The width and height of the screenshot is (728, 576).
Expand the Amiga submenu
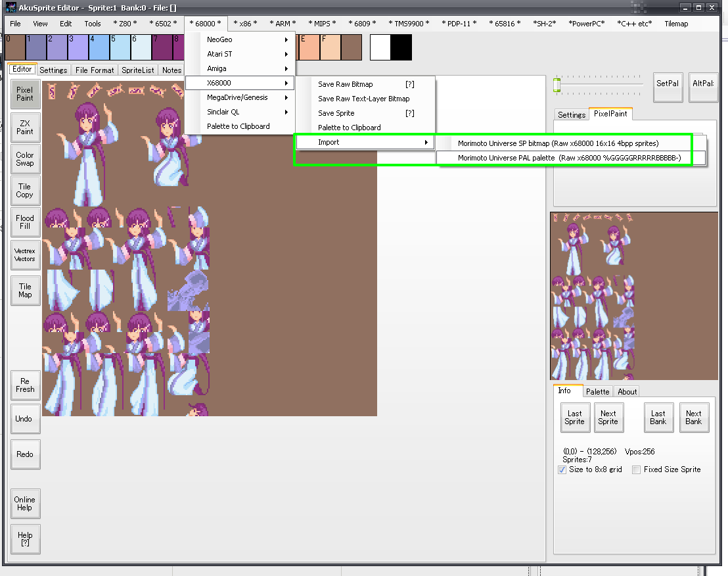click(240, 68)
